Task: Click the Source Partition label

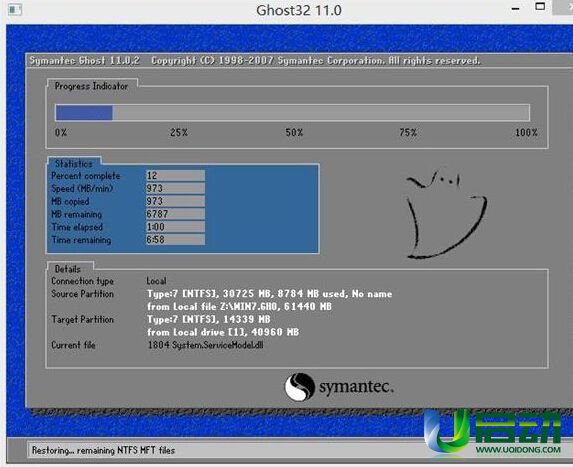Action: tap(82, 294)
